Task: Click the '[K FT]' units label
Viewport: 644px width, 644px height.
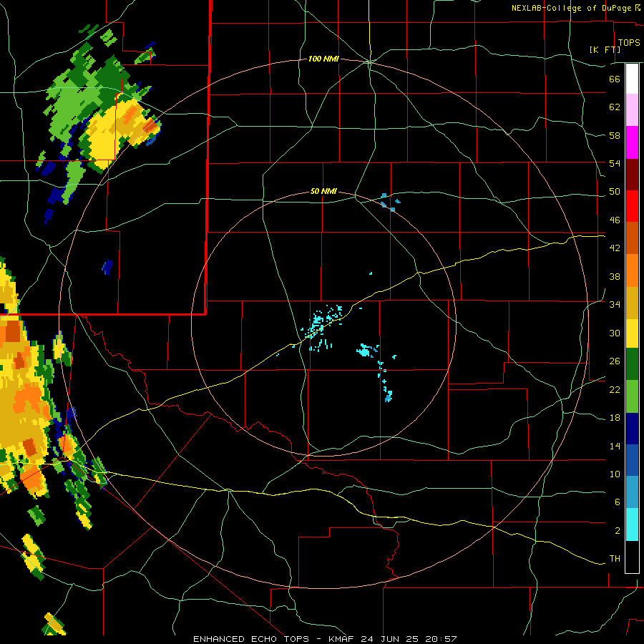Action: pos(605,49)
